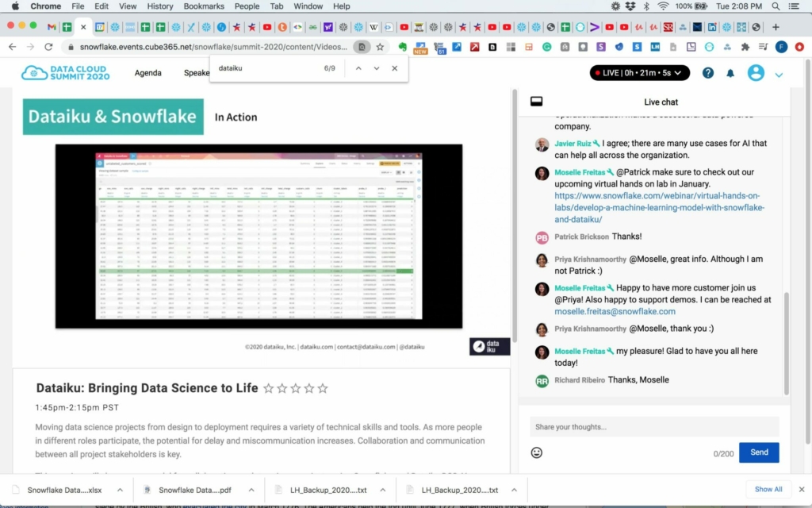Open the purple S extension icon
812x508 pixels.
tap(601, 47)
